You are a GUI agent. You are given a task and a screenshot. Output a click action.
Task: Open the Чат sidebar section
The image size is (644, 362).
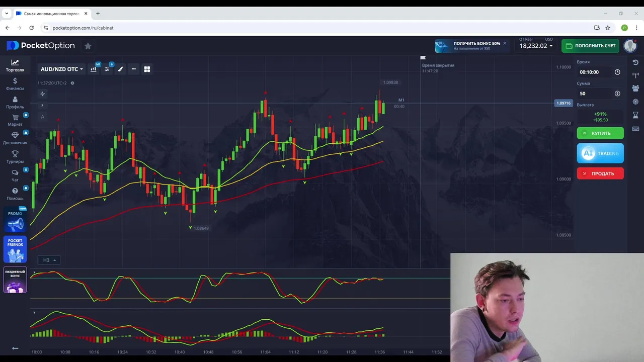15,175
